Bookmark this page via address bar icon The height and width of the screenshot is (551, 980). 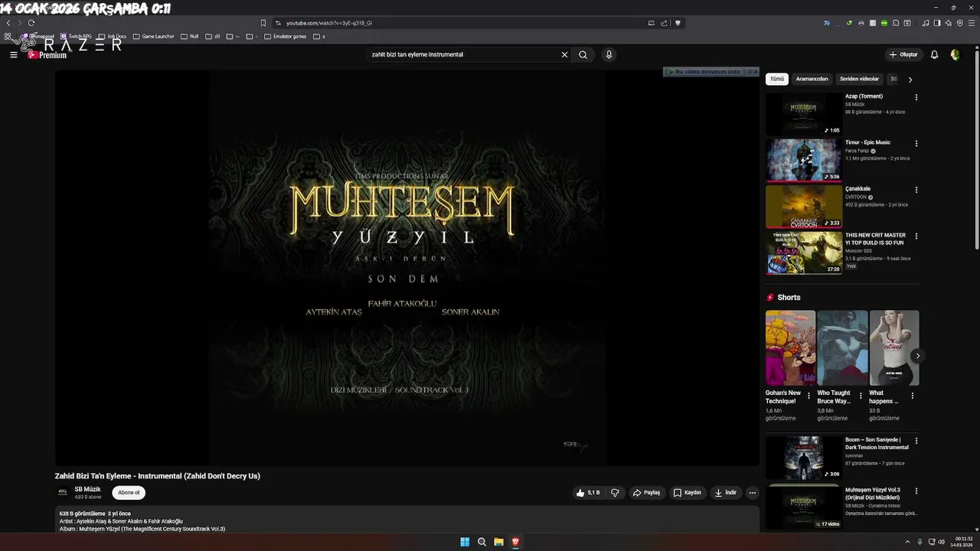tap(263, 23)
